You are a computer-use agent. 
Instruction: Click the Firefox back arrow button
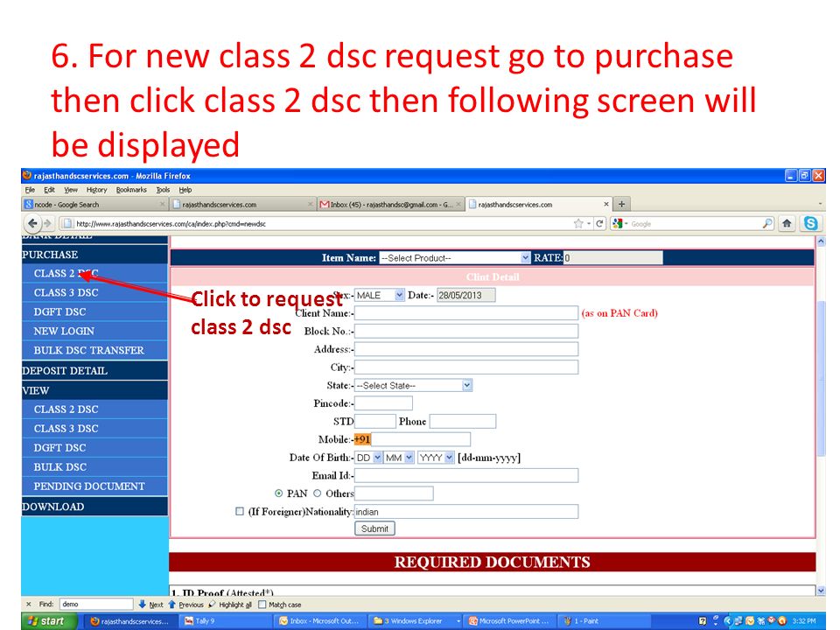point(32,223)
